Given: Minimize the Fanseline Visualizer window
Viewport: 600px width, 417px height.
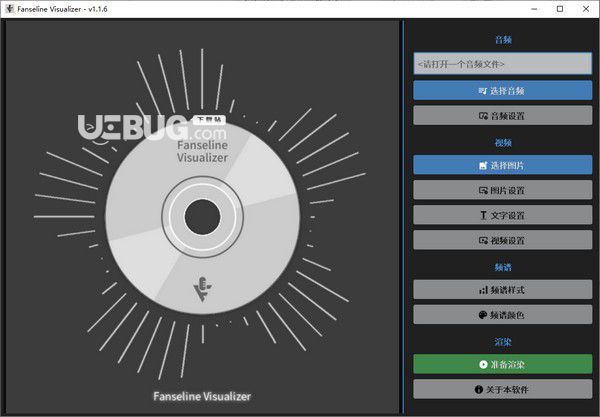Looking at the screenshot, I should coord(534,9).
